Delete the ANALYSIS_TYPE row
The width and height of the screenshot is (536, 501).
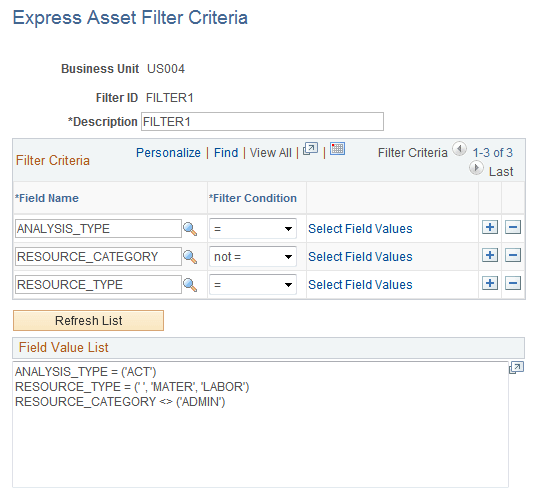tap(513, 227)
